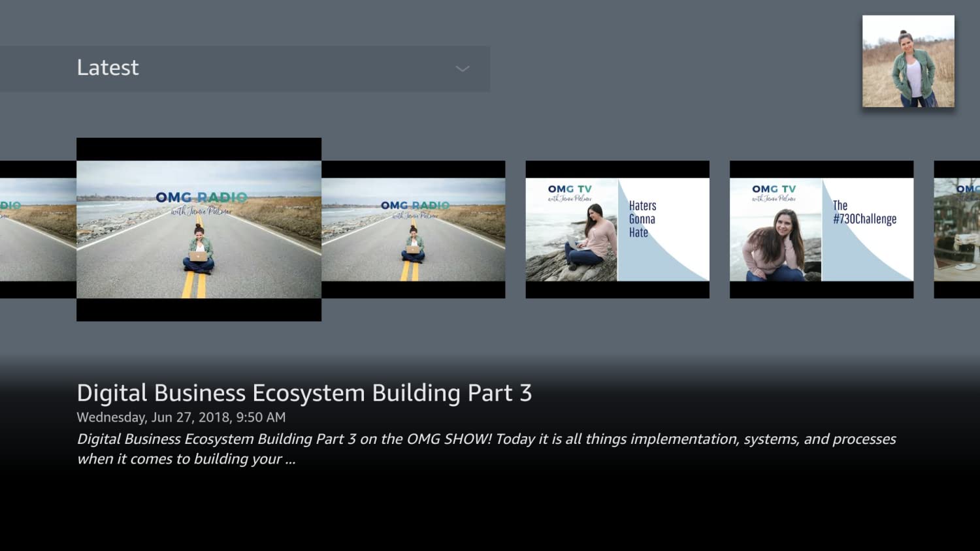Screen dimensions: 980x551
Task: Click "The #730Challenge" caption text
Action: [x=864, y=213]
